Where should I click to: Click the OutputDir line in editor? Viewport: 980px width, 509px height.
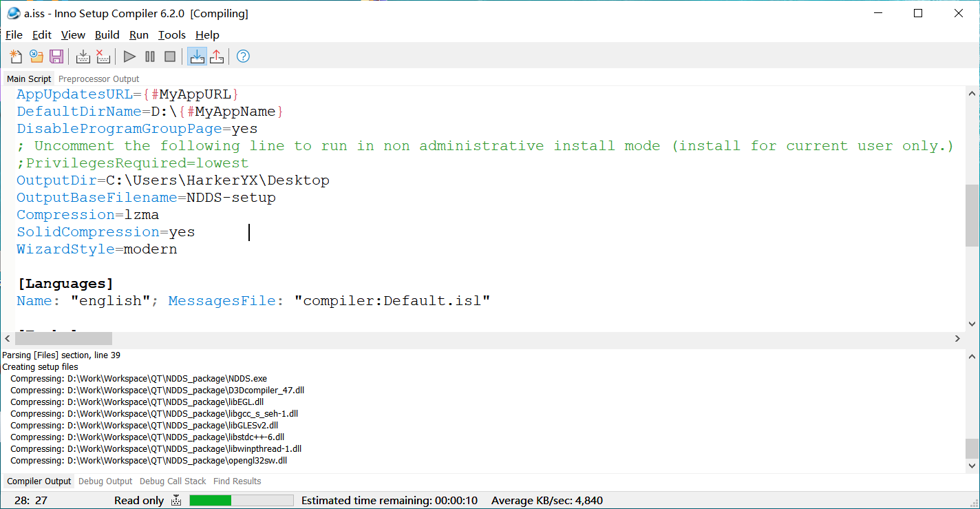[173, 180]
